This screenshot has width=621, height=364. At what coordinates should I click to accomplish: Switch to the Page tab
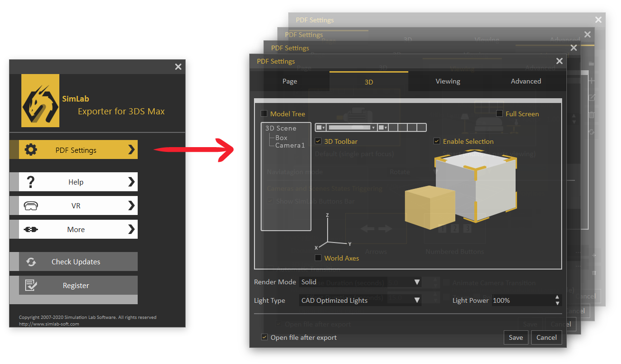pyautogui.click(x=290, y=81)
